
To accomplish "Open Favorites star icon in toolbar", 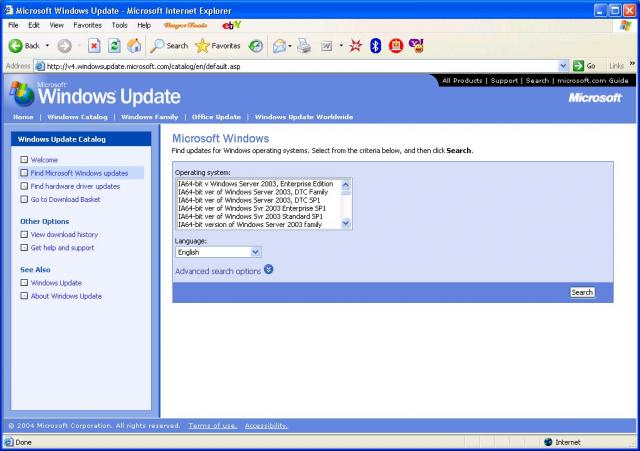I will click(202, 46).
